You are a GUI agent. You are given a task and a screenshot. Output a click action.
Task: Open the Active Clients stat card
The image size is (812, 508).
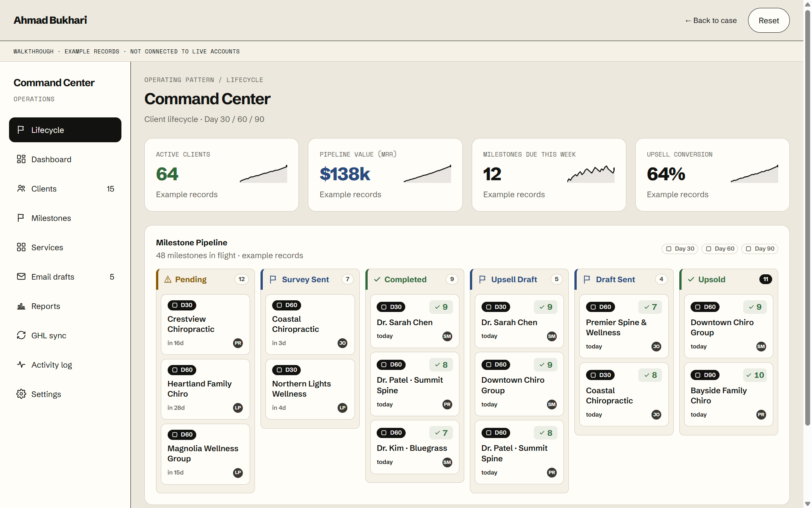(x=221, y=175)
